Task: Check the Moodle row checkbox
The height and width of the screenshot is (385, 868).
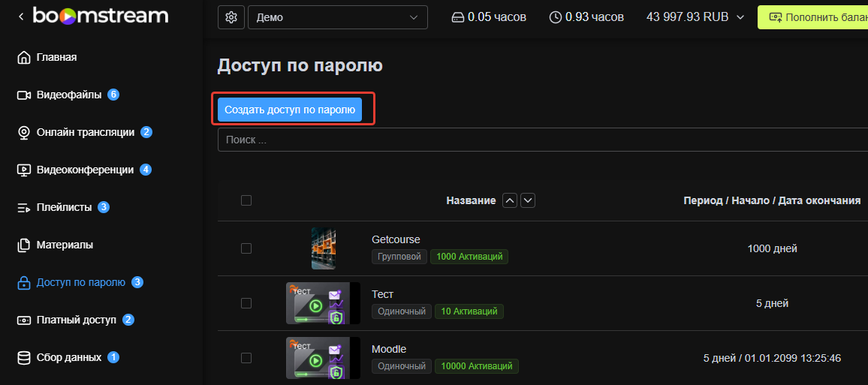Action: click(x=246, y=358)
